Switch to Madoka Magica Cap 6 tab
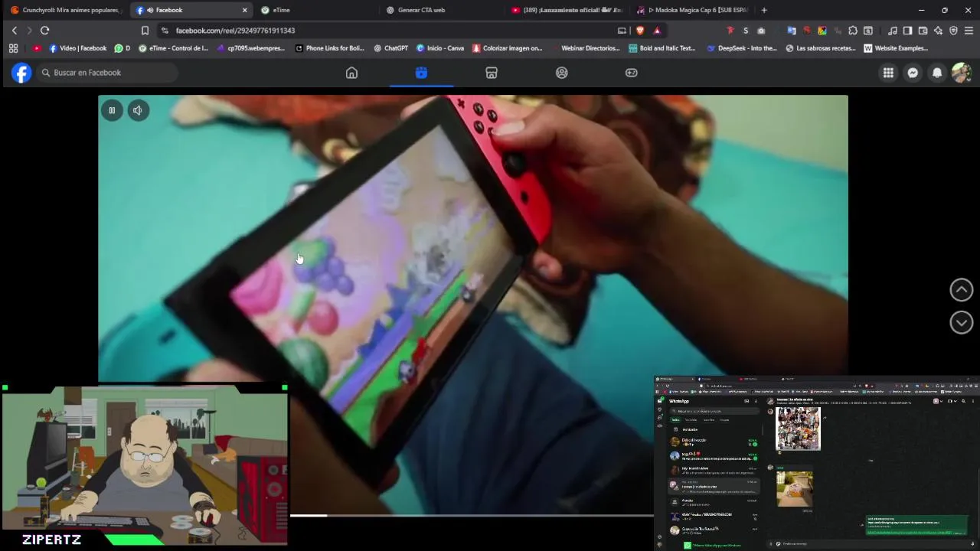Viewport: 980px width, 551px height. pyautogui.click(x=693, y=10)
